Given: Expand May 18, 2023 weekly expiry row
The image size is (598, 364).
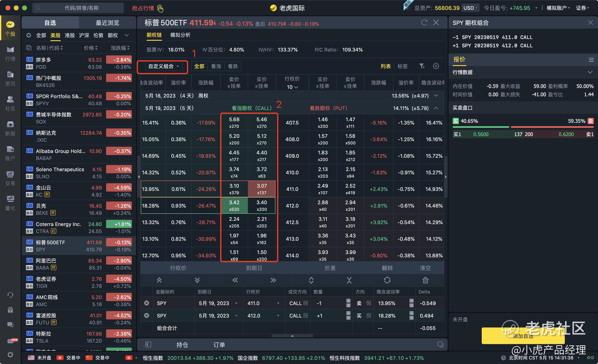Looking at the screenshot, I should coord(436,95).
